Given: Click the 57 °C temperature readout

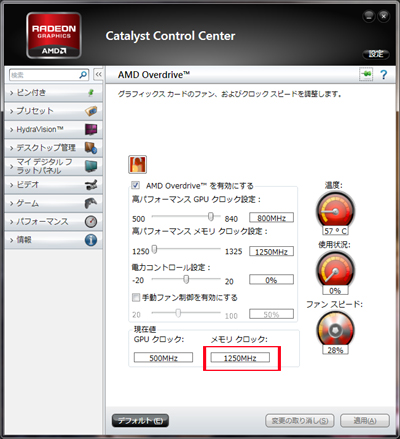Looking at the screenshot, I should tap(335, 231).
